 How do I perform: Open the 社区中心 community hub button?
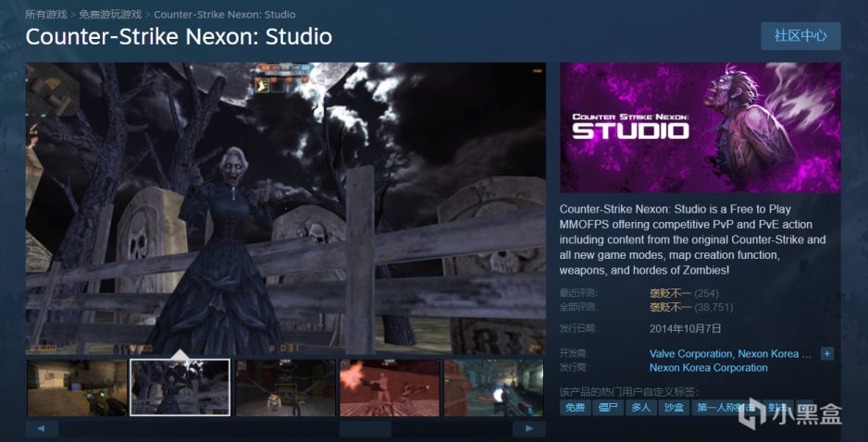(800, 36)
